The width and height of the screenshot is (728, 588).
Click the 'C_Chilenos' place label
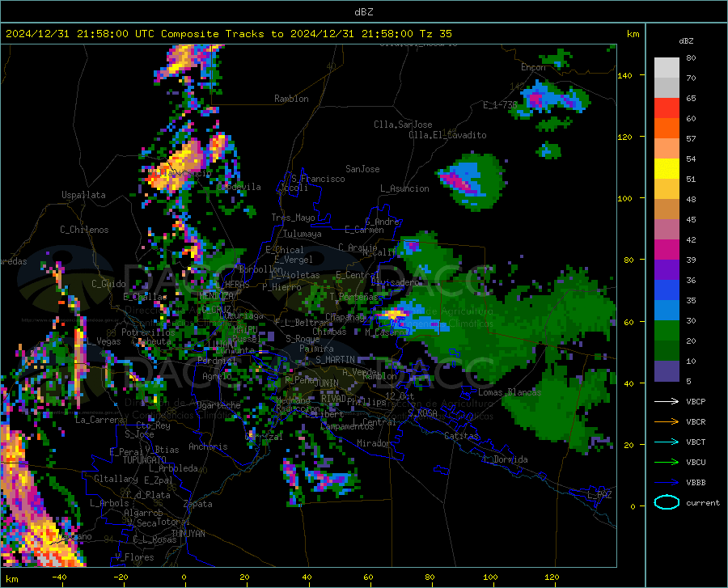84,230
